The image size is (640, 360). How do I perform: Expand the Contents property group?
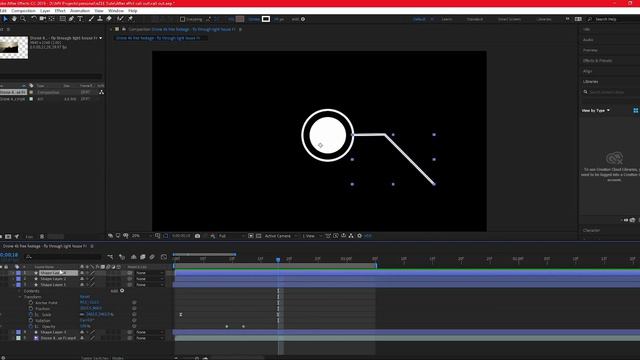(19, 291)
